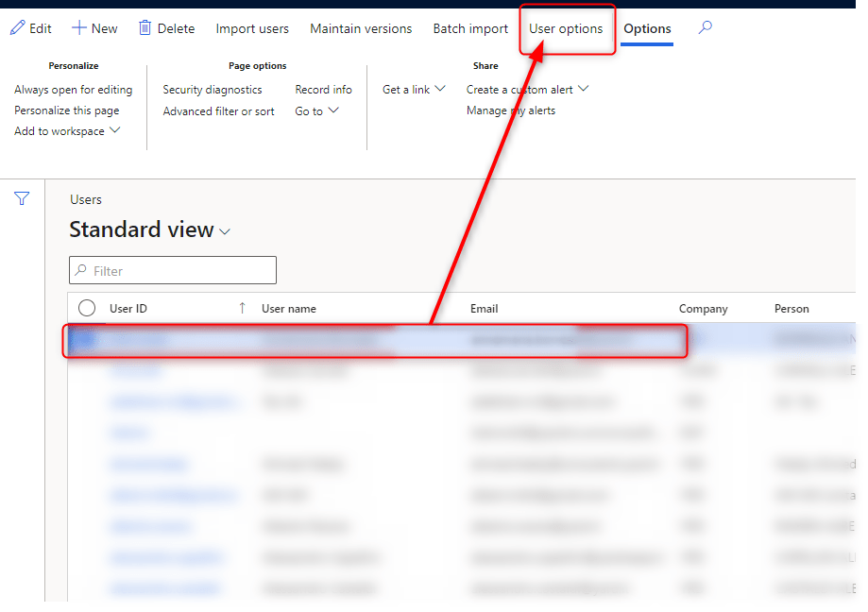Switch to the Options tab

pos(647,28)
